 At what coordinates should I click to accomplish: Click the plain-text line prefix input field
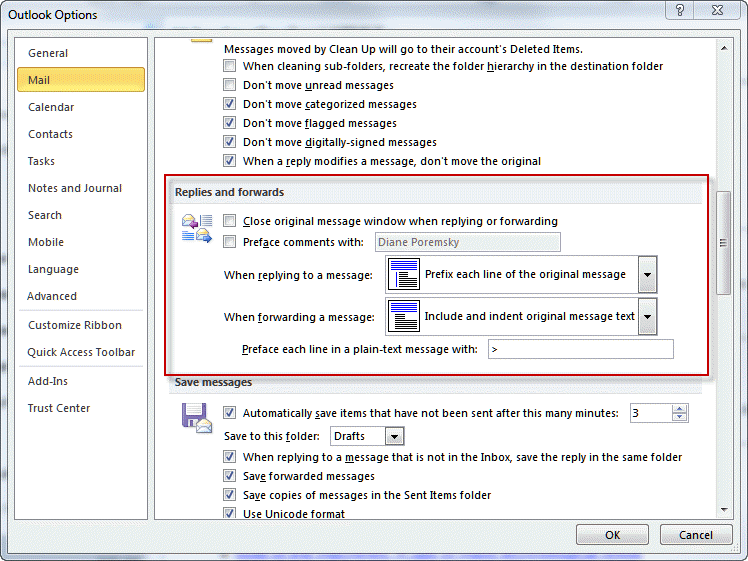(x=581, y=349)
